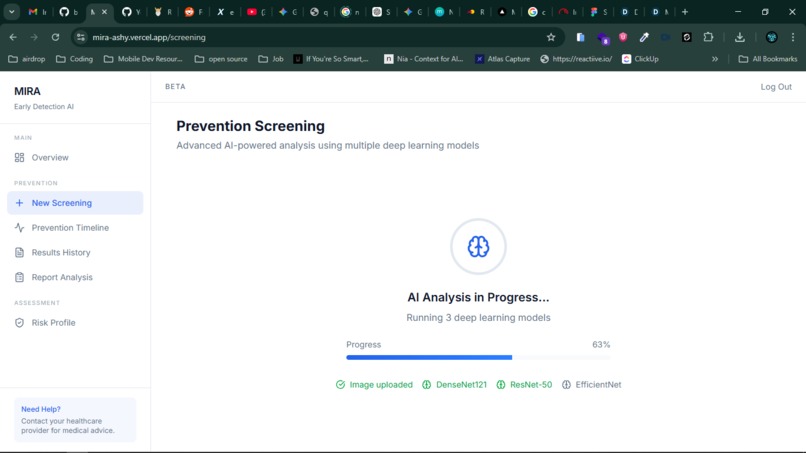Image resolution: width=806 pixels, height=453 pixels.
Task: Click the Prevention Timeline pulse icon
Action: click(x=19, y=228)
